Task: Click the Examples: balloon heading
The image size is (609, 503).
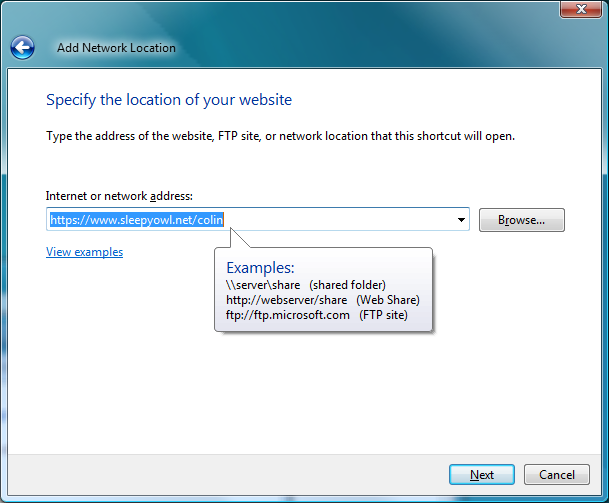Action: [x=260, y=268]
